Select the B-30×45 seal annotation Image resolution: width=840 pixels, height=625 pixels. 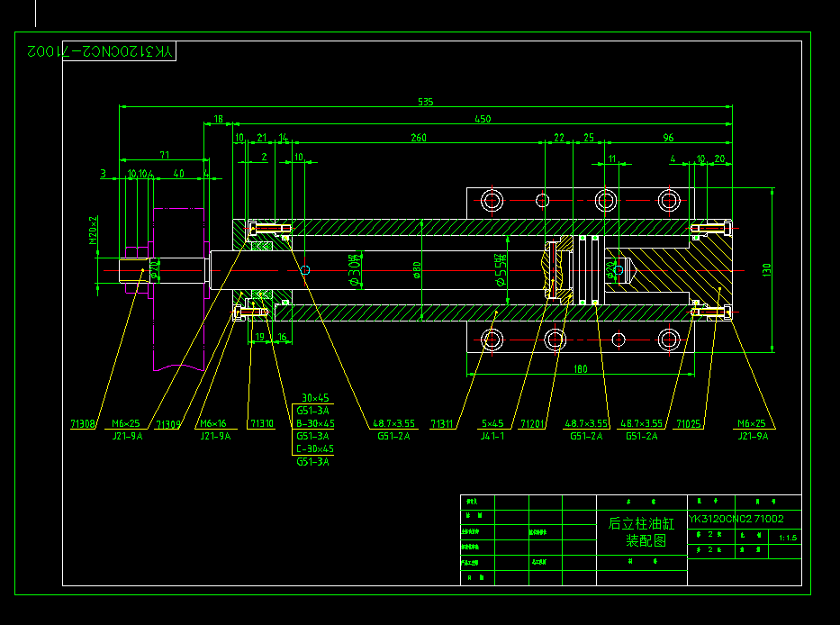[x=315, y=423]
